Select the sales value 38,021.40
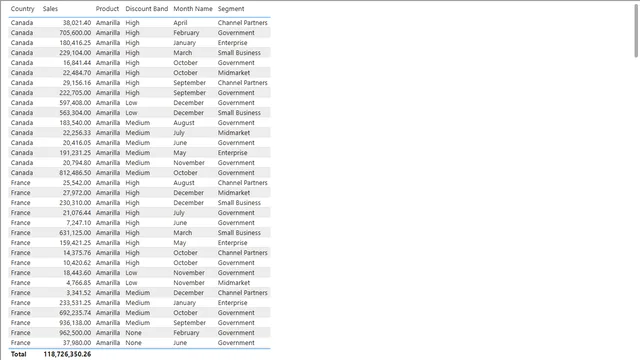Screen dimensions: 640x360 (x=77, y=23)
